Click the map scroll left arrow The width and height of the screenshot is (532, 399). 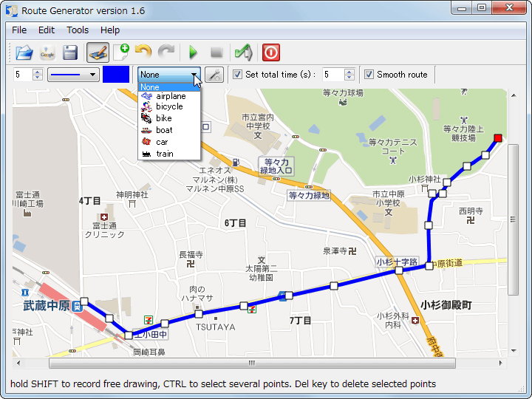click(18, 363)
